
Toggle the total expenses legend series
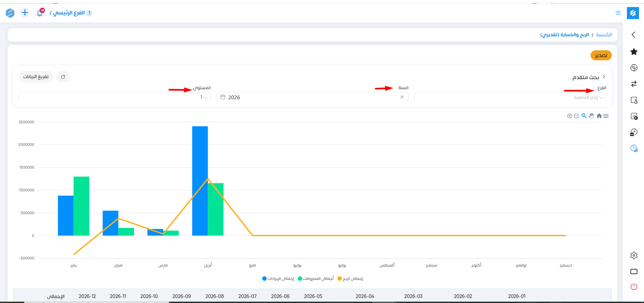[x=316, y=279]
